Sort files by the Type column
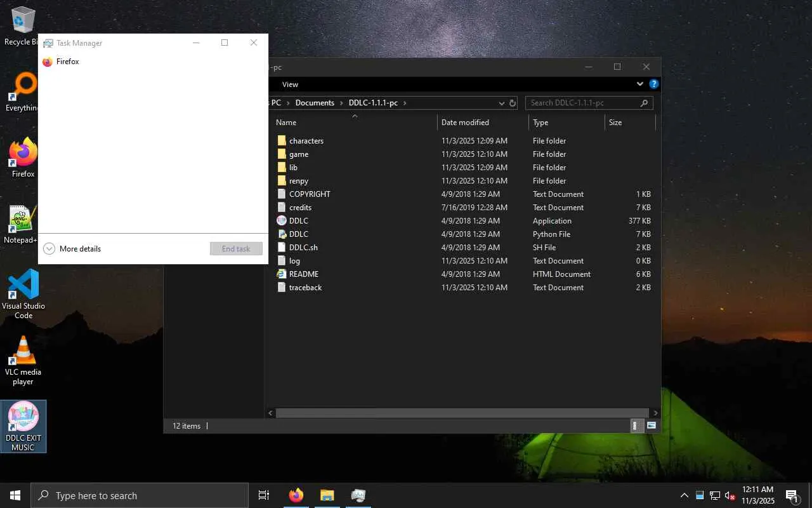 tap(566, 123)
